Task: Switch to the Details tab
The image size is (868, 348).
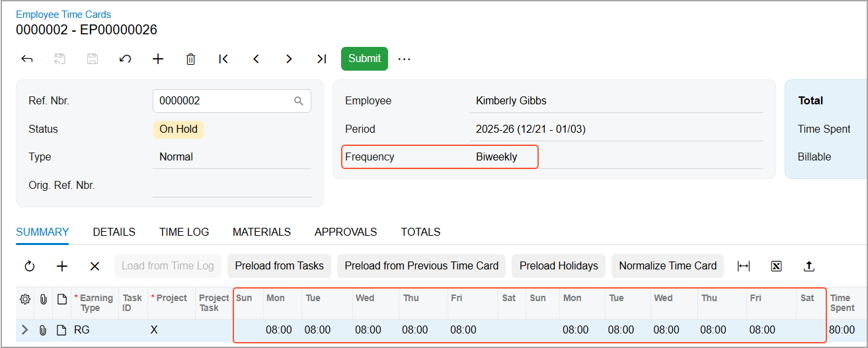Action: (114, 232)
